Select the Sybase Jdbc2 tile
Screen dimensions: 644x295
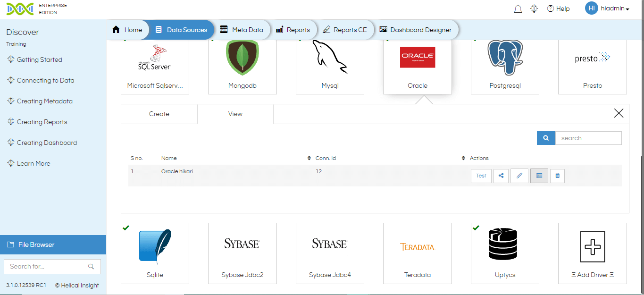pos(243,253)
